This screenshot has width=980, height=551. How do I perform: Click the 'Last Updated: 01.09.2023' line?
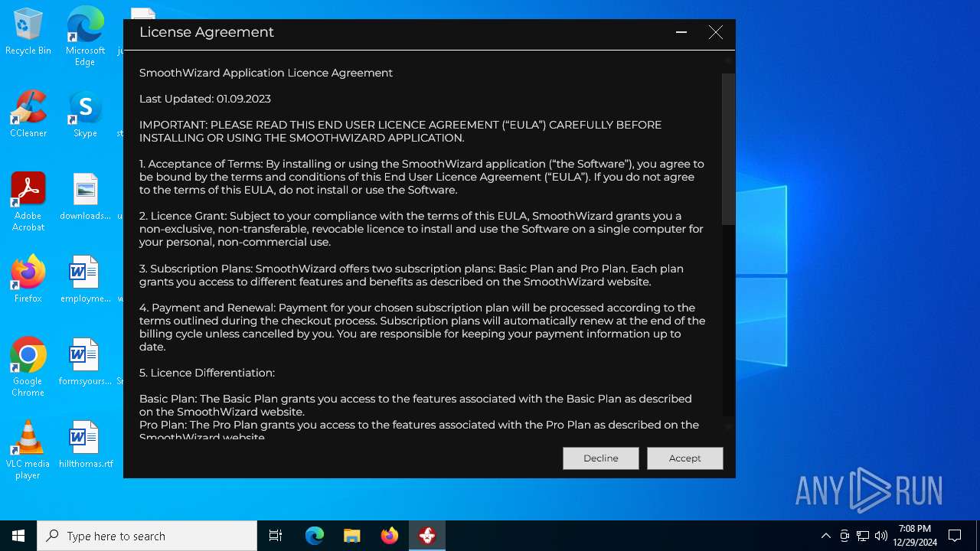[205, 99]
